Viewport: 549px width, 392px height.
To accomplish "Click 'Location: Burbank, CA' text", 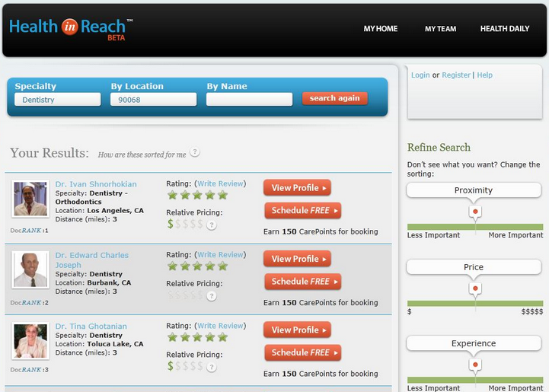I will [93, 283].
